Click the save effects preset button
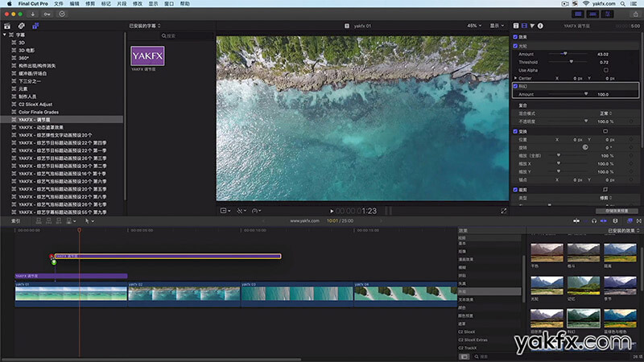Image resolution: width=644 pixels, height=362 pixels. coord(617,211)
